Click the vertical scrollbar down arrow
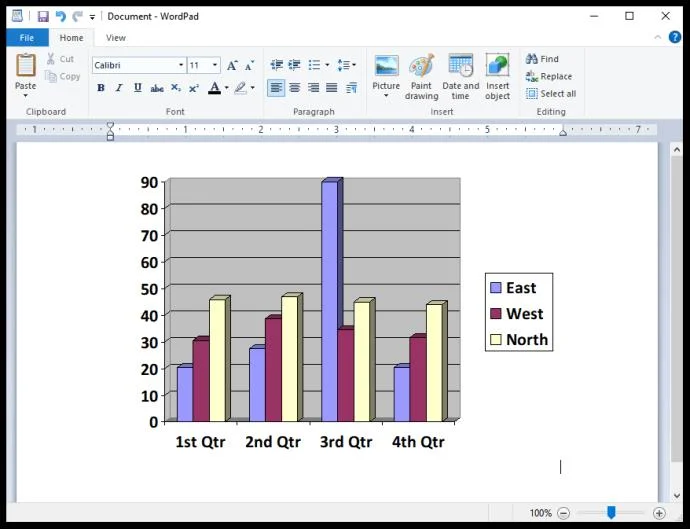Viewport: 690px width, 529px height. tap(677, 496)
